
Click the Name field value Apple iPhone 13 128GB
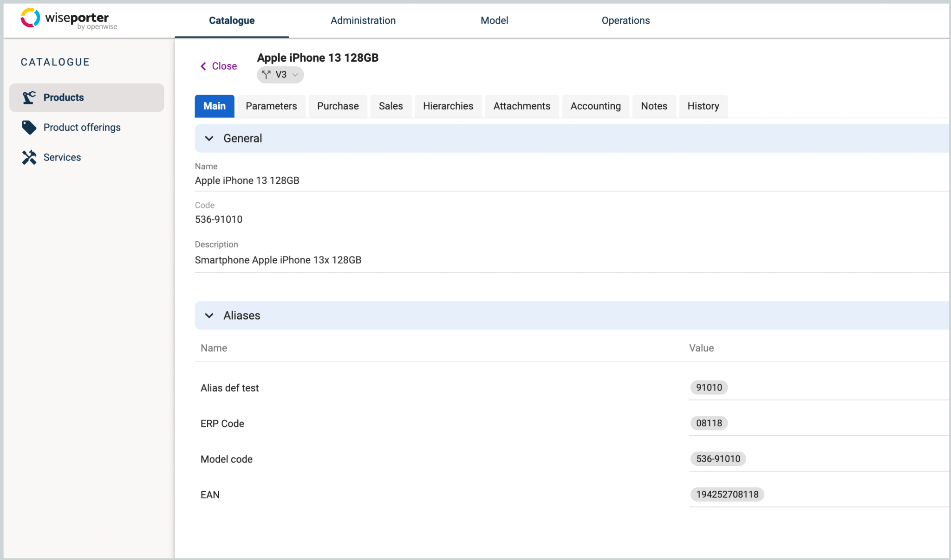(247, 180)
